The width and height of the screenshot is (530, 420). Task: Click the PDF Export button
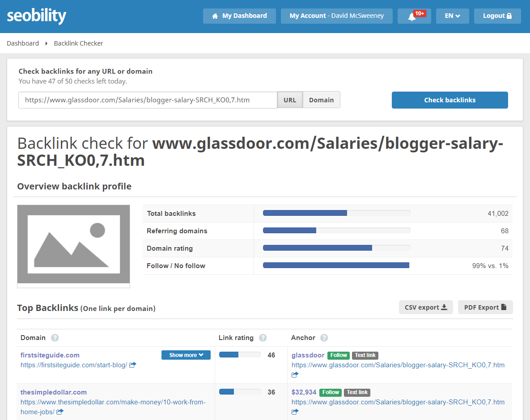coord(485,307)
